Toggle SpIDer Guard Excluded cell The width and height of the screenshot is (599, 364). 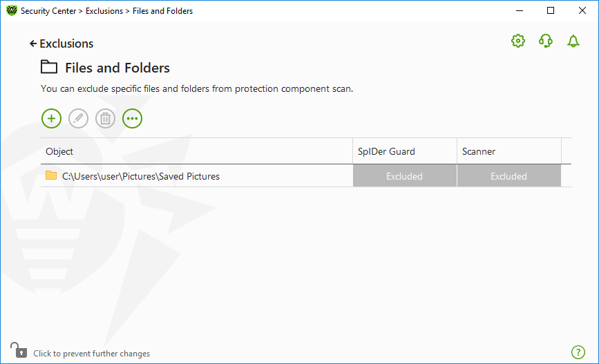pos(405,176)
